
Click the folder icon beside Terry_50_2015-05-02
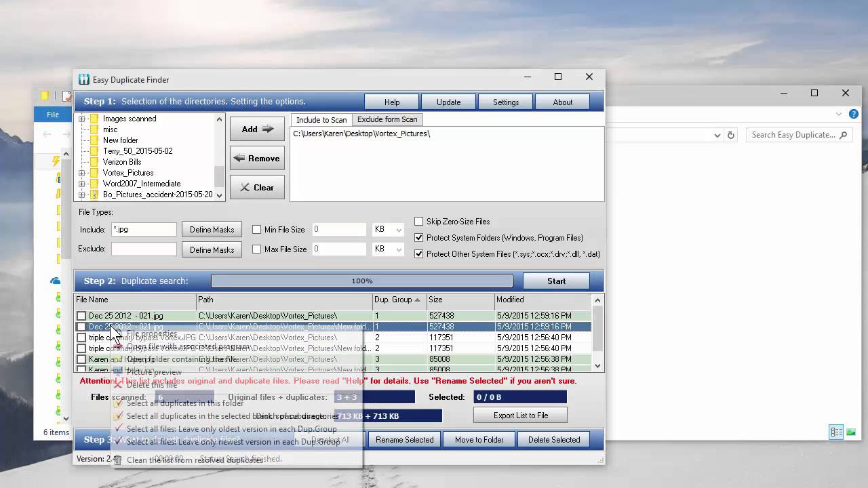(x=94, y=151)
